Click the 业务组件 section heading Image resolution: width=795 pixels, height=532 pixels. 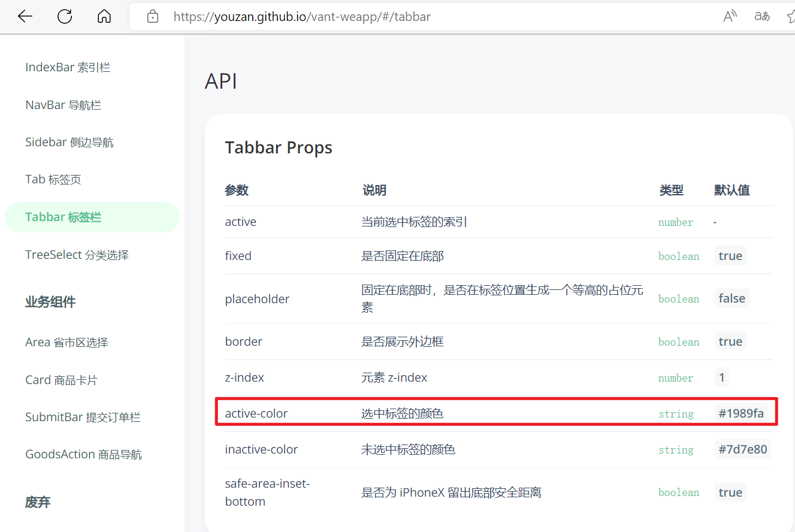pos(50,302)
